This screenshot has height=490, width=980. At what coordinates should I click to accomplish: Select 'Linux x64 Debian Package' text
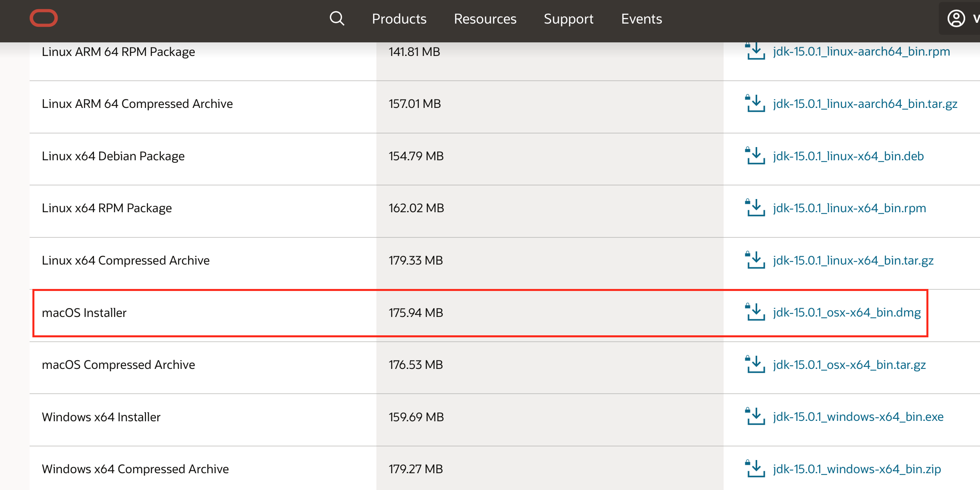(x=113, y=156)
